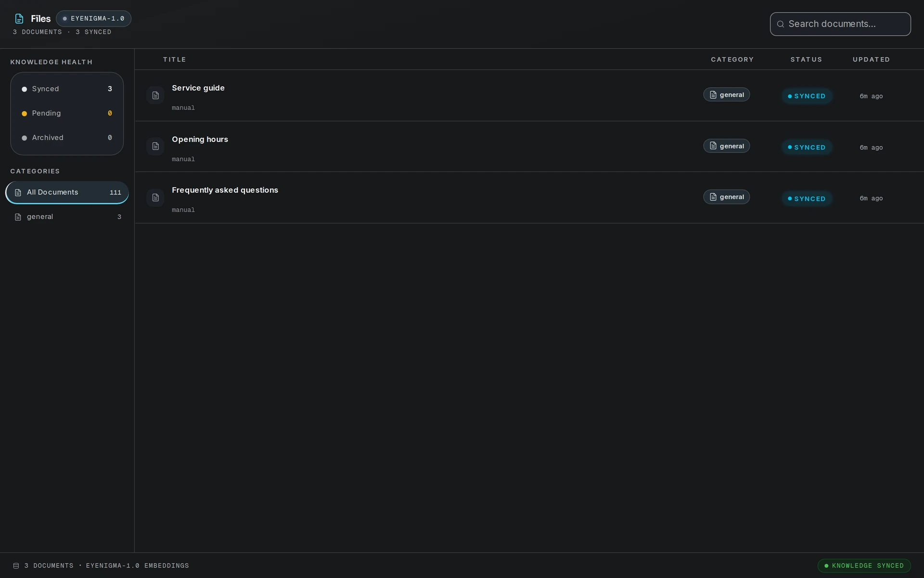Image resolution: width=924 pixels, height=578 pixels.
Task: Select the general category in sidebar
Action: [x=67, y=217]
